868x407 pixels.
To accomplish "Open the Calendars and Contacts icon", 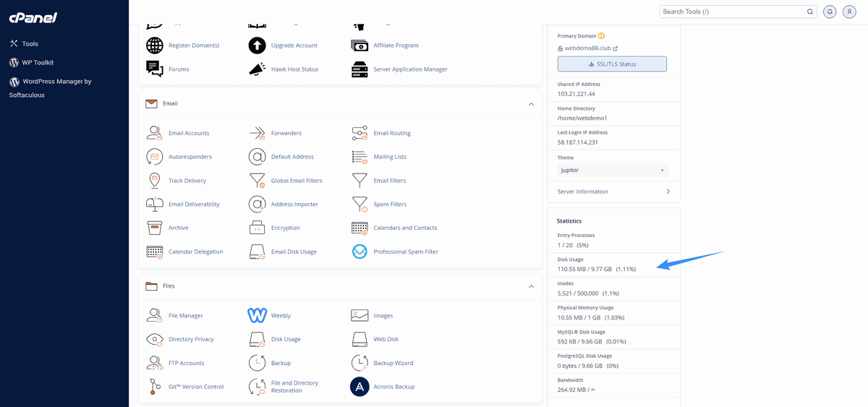I will click(x=359, y=228).
